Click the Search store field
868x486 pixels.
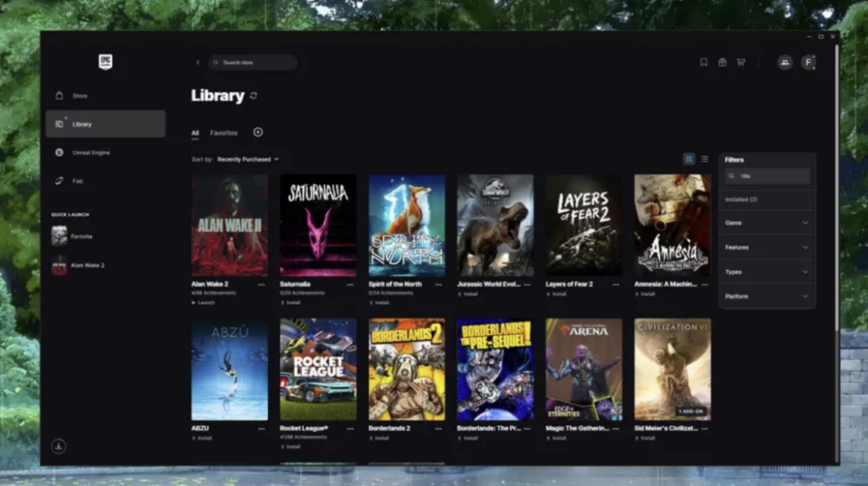[x=252, y=63]
